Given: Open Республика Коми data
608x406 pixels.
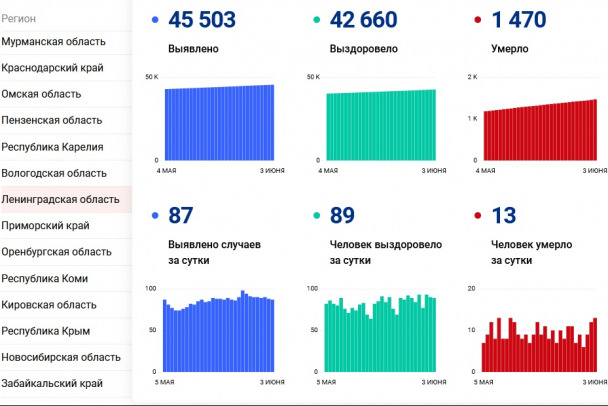Looking at the screenshot, I should click(45, 278).
